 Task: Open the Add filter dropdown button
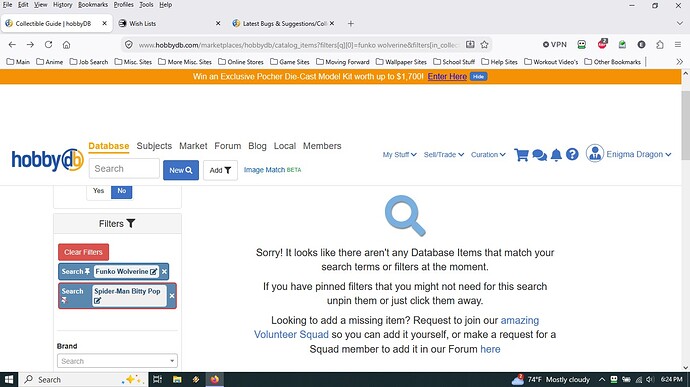220,170
